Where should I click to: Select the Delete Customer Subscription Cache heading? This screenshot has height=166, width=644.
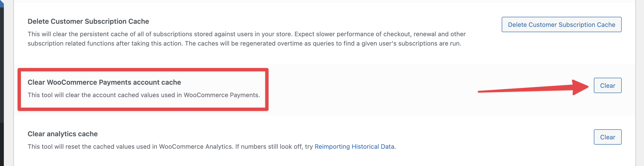click(x=88, y=22)
